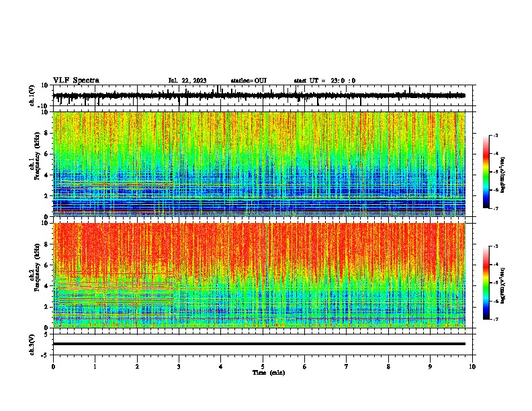Click time axis tick label "7"

click(x=347, y=367)
